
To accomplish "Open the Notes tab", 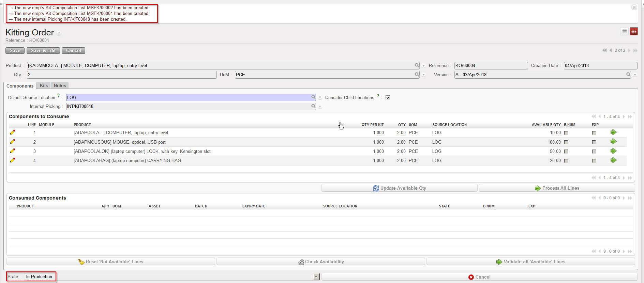I will click(x=60, y=86).
